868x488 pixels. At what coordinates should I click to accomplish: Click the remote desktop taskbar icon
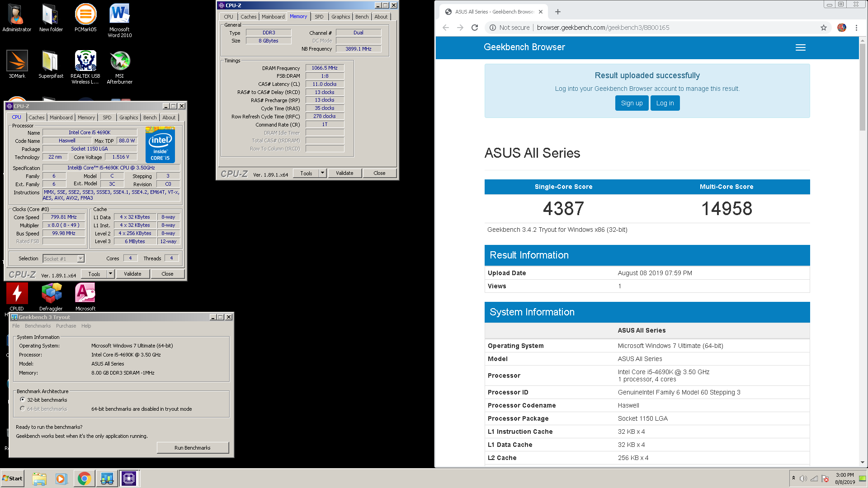(107, 479)
